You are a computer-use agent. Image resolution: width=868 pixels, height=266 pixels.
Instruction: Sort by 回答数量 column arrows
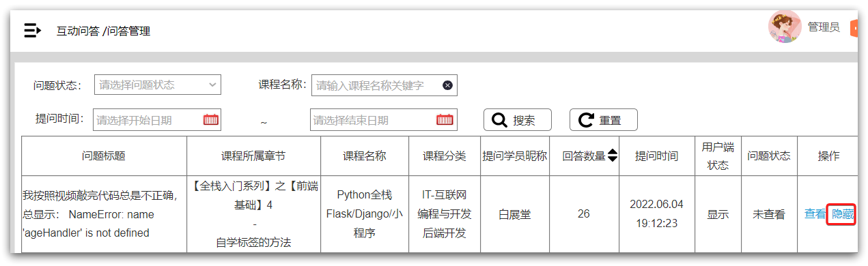pyautogui.click(x=613, y=156)
